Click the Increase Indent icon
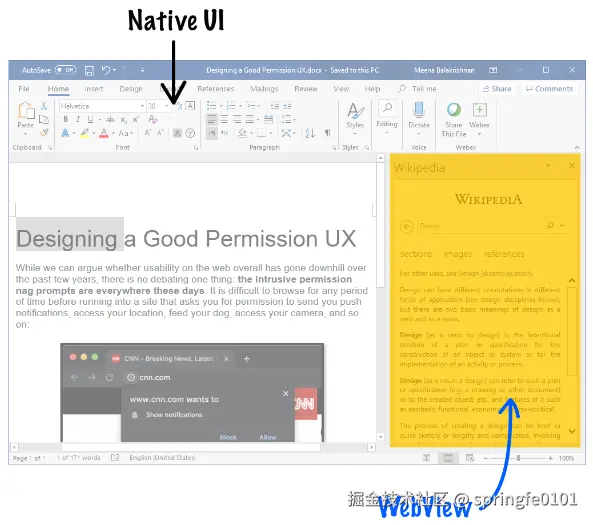Screen dimensions: 593x525 pos(287,106)
